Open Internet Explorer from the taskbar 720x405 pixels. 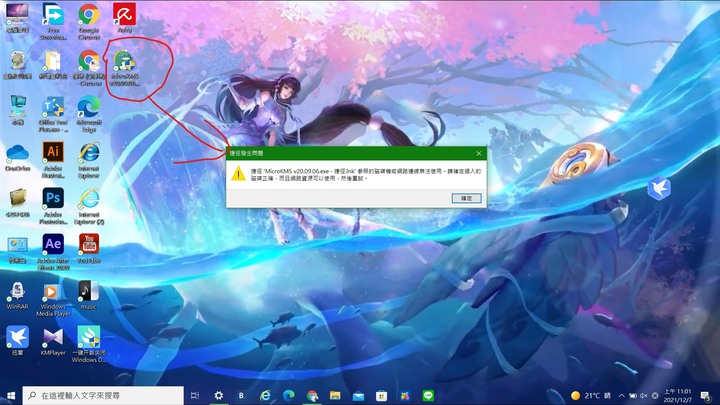265,395
